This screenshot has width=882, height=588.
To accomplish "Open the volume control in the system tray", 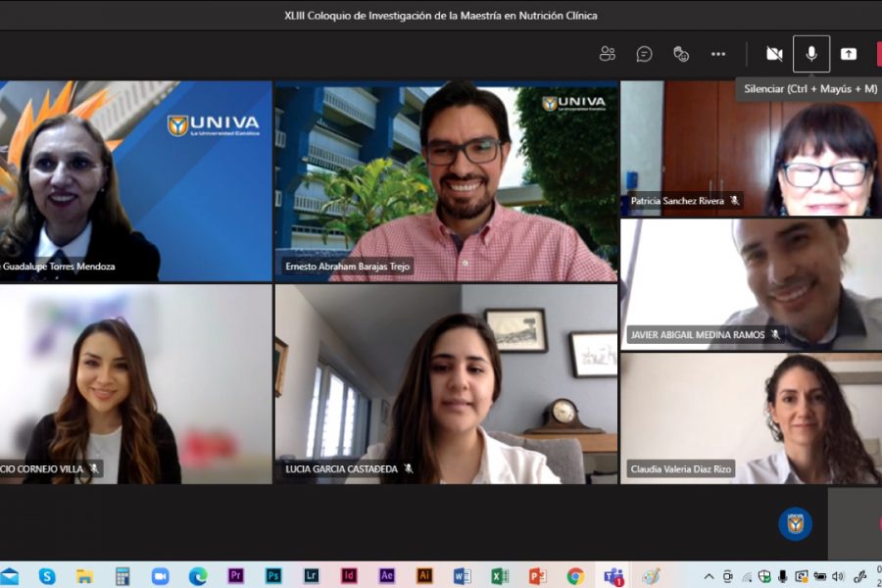I will (x=838, y=576).
